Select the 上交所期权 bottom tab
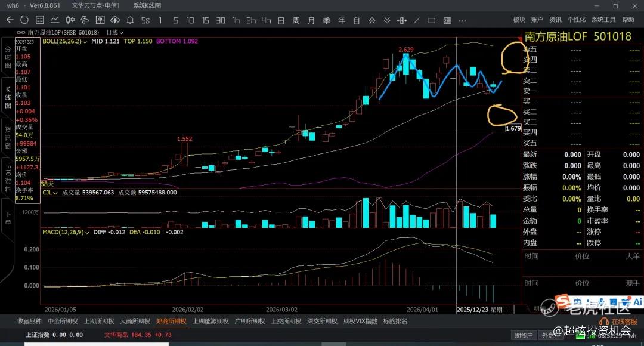The image size is (644, 346). point(286,322)
